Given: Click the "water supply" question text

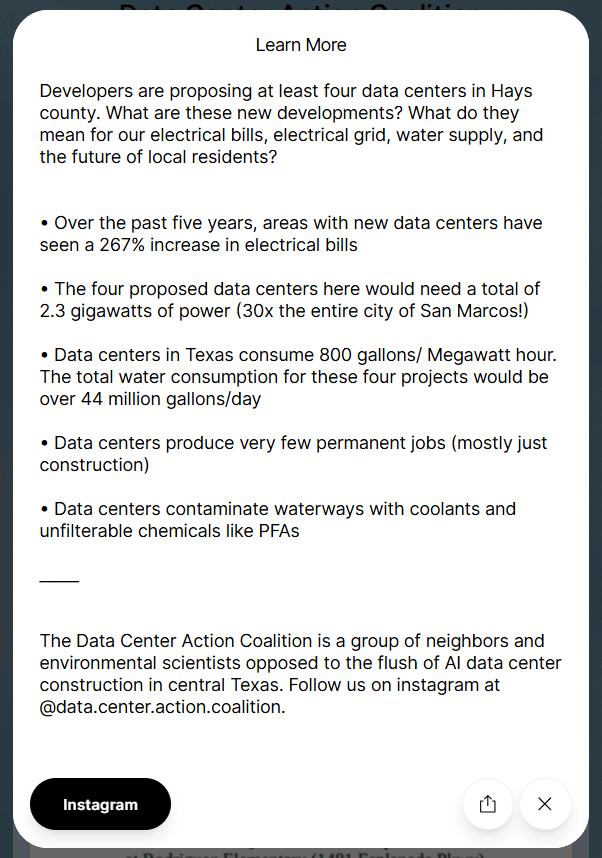Looking at the screenshot, I should tap(474, 135).
